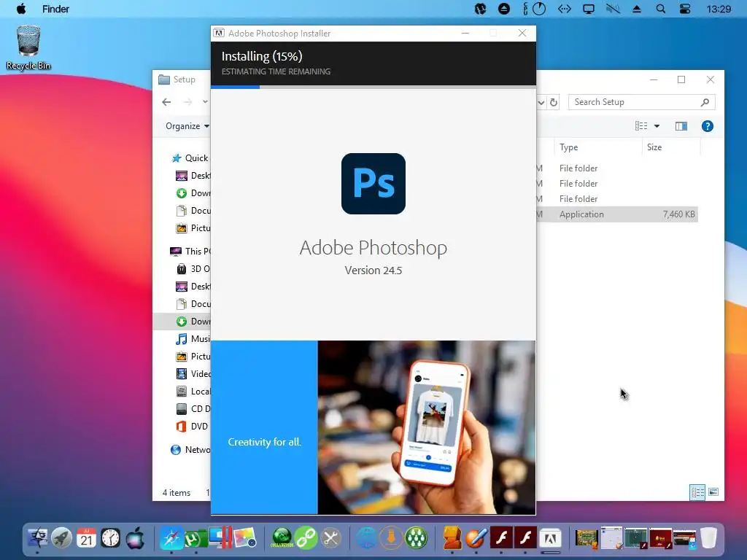
Task: Open Explorer help question mark icon
Action: pyautogui.click(x=708, y=126)
